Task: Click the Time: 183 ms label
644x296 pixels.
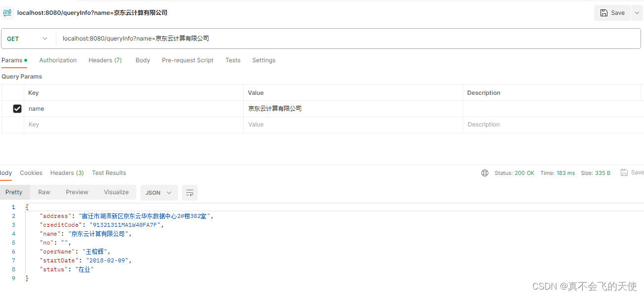Action: tap(558, 173)
